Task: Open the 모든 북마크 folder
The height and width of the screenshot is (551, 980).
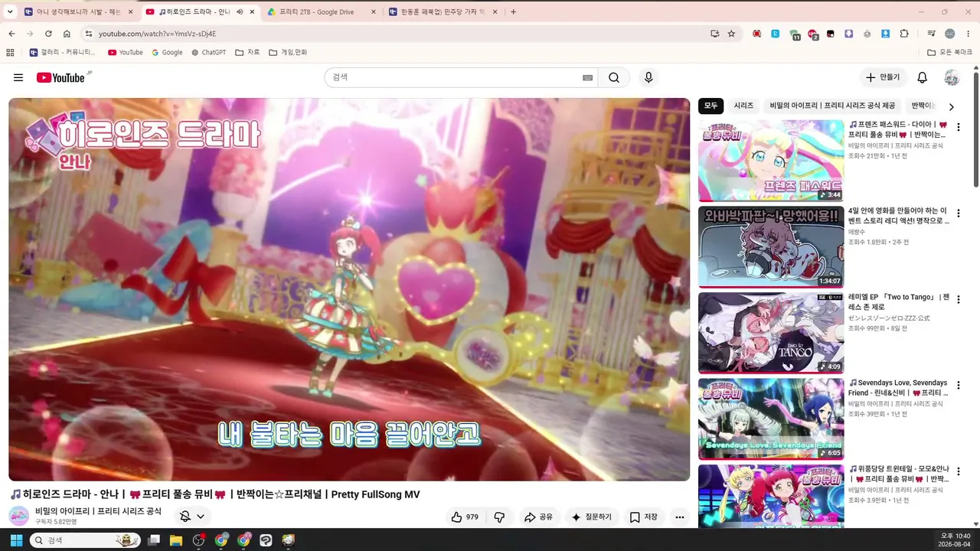Action: [949, 53]
